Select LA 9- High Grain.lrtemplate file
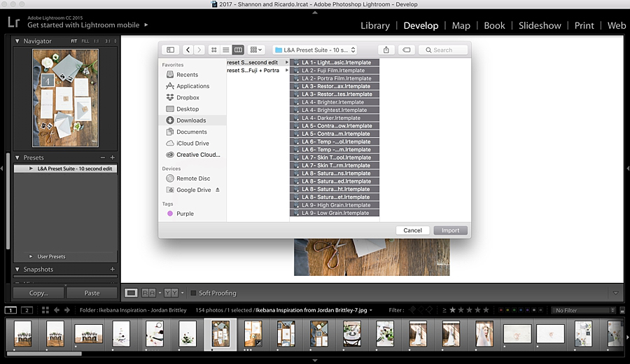This screenshot has height=364, width=630. click(335, 205)
